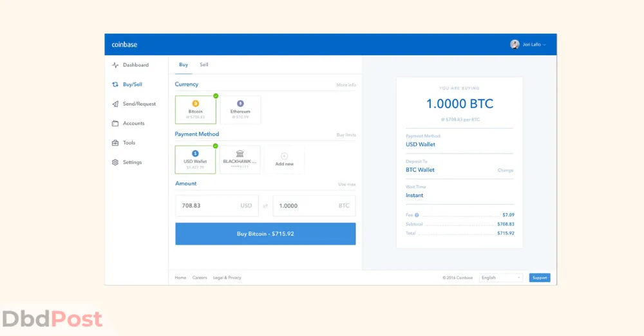Click the Add new payment card
The height and width of the screenshot is (336, 644).
pyautogui.click(x=284, y=160)
